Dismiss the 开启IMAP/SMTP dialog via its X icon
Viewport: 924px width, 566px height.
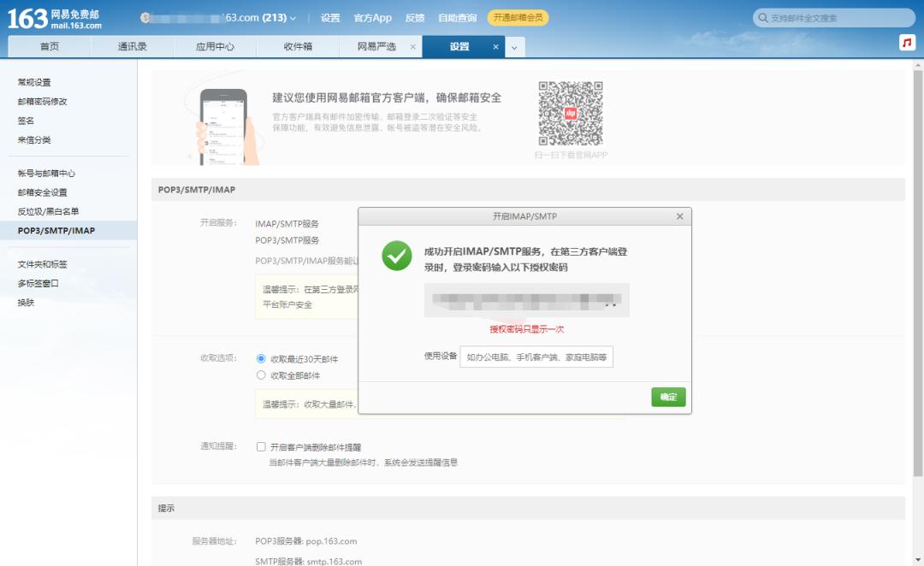point(678,216)
